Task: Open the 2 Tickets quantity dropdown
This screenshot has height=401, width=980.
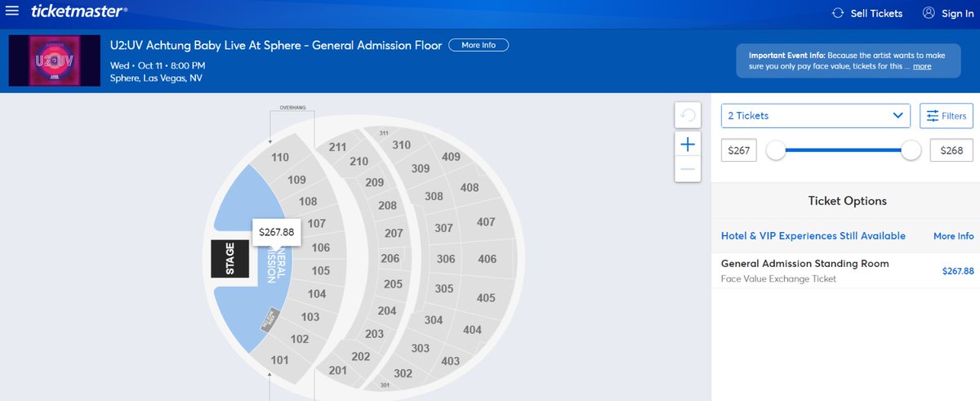Action: 816,116
